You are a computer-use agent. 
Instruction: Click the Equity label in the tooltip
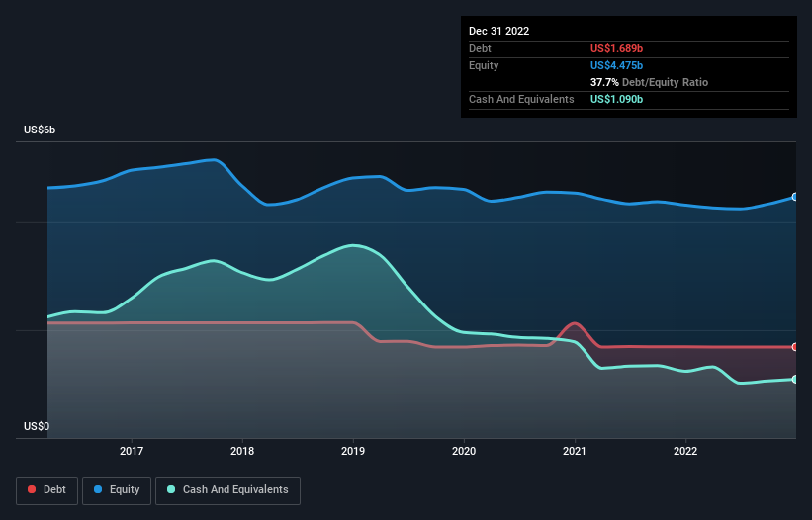point(484,65)
